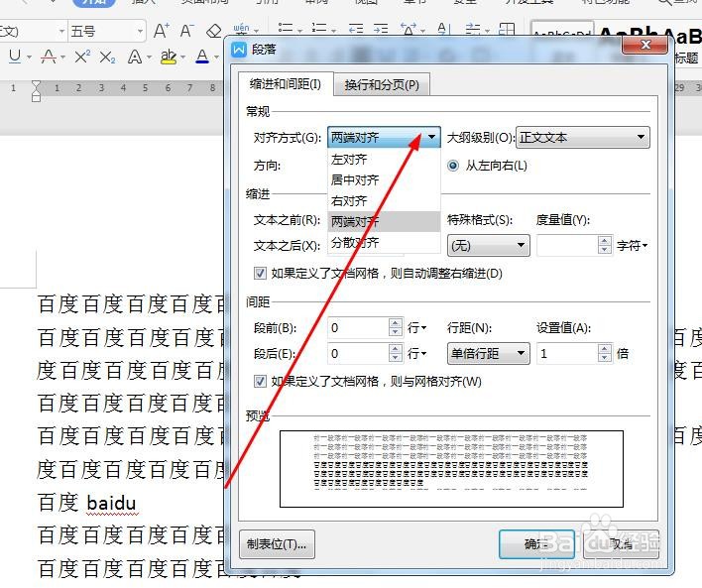Open the 对齐方式 alignment combo box
The height and width of the screenshot is (588, 702).
coord(384,137)
